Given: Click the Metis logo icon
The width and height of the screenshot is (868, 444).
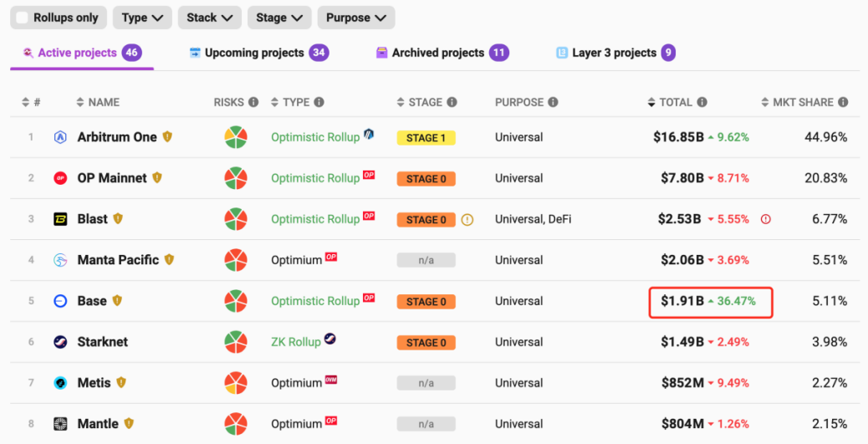Looking at the screenshot, I should (x=60, y=383).
